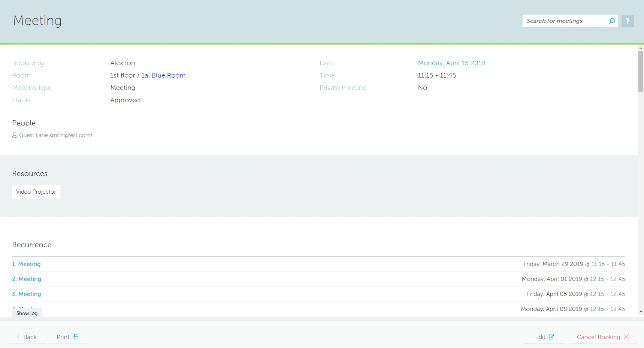Open the 1a. Blue Room link

tap(163, 75)
